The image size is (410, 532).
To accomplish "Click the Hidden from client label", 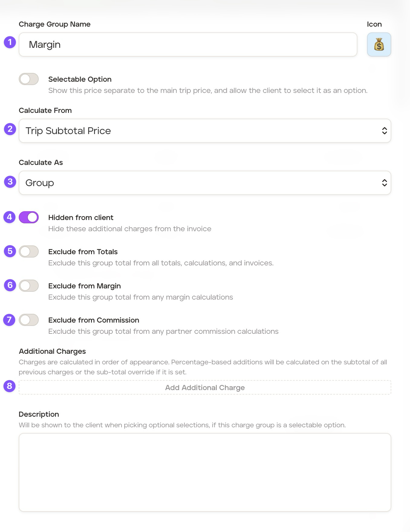I will (x=81, y=218).
